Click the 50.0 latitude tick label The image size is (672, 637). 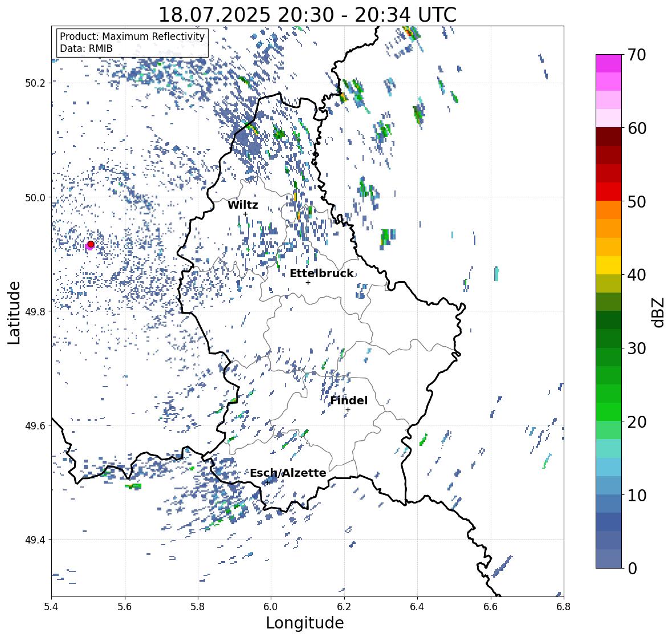tap(35, 198)
